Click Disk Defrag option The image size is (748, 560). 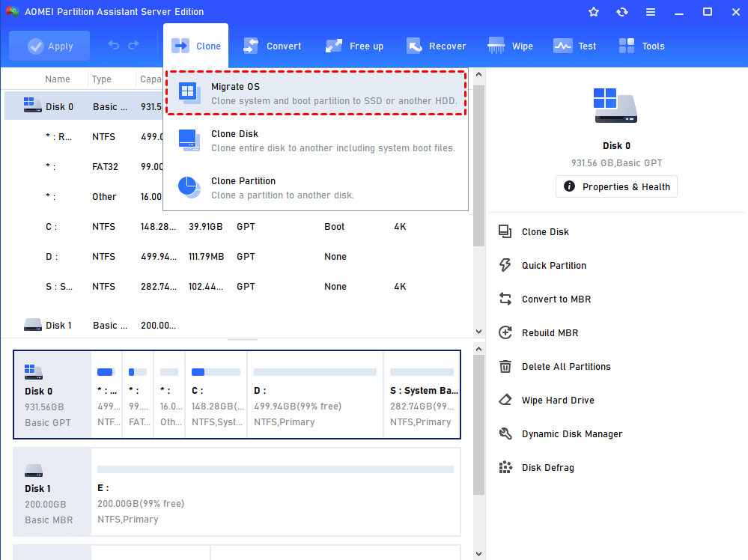547,468
